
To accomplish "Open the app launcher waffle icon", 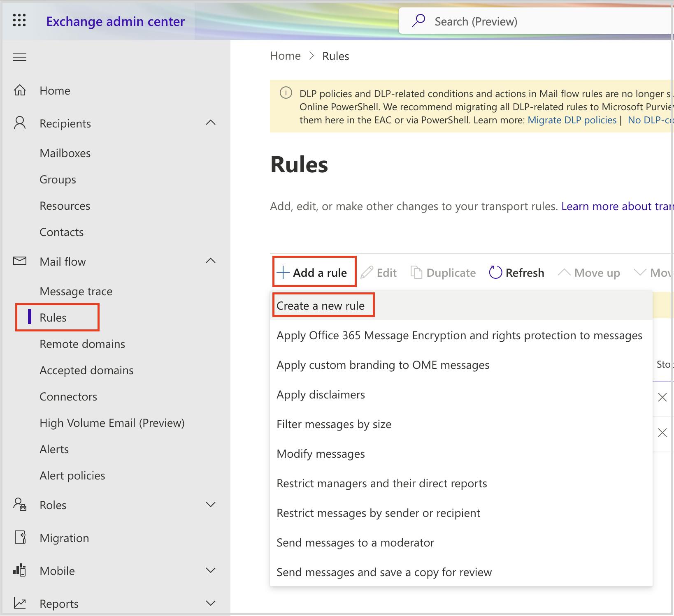I will 19,20.
